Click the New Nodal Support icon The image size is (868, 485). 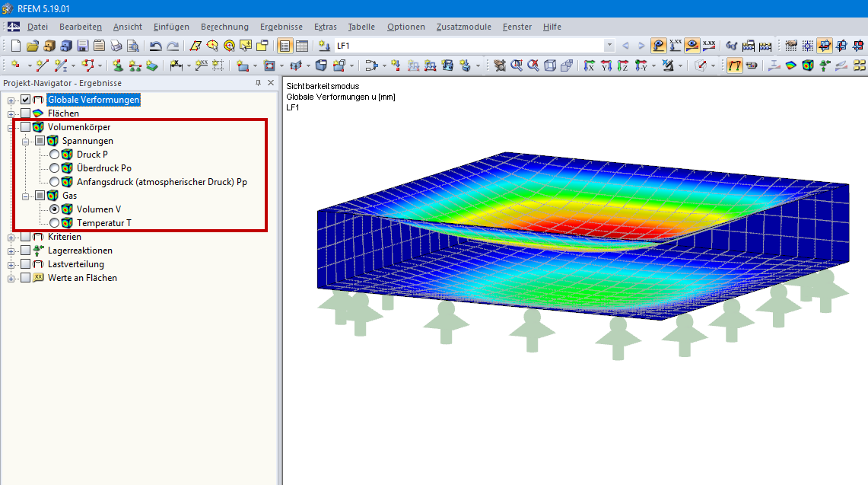tap(117, 65)
